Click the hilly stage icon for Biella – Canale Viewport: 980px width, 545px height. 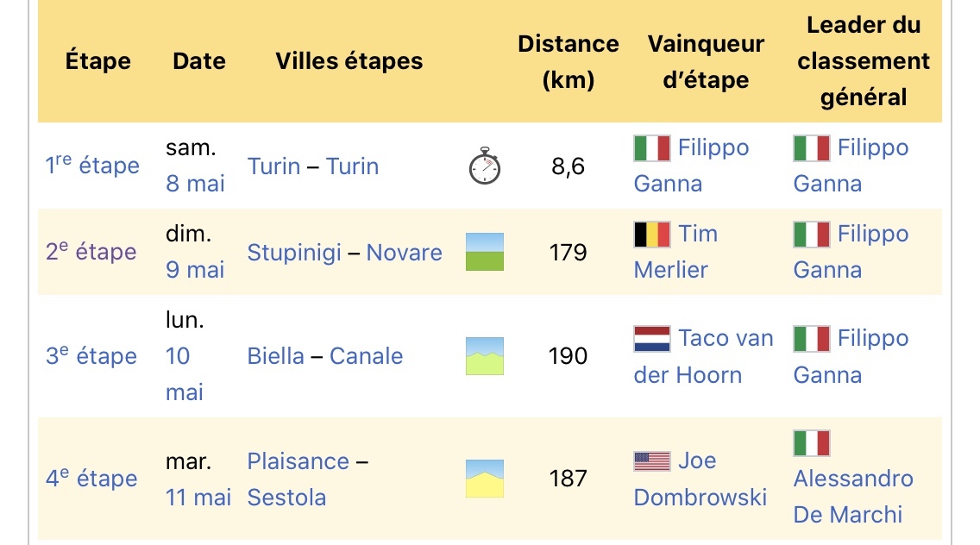485,356
